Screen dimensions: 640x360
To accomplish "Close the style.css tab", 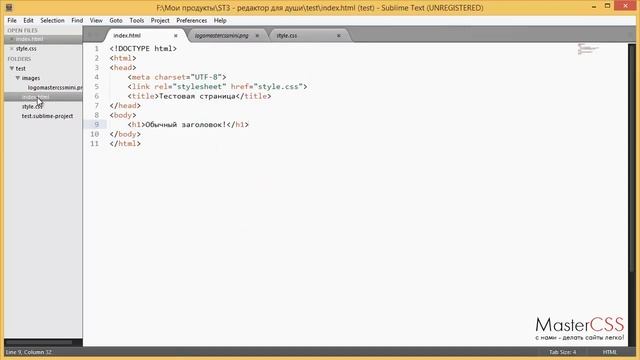I will tap(339, 36).
